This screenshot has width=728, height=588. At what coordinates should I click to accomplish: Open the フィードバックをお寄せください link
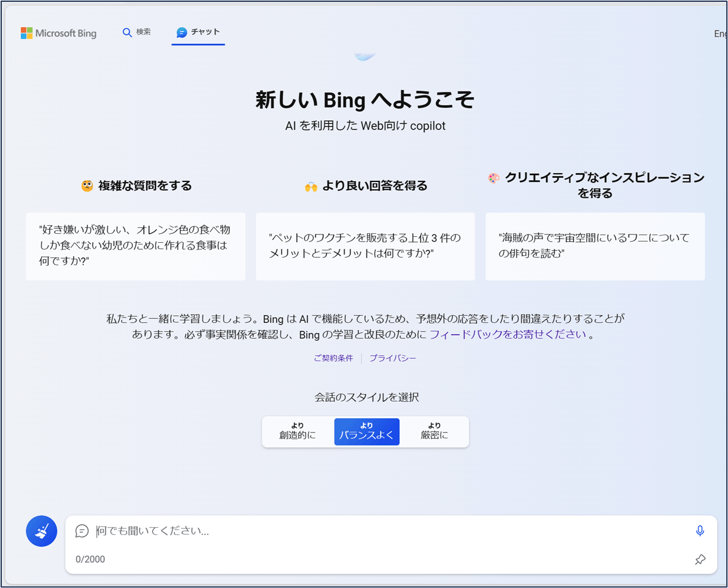coord(508,334)
